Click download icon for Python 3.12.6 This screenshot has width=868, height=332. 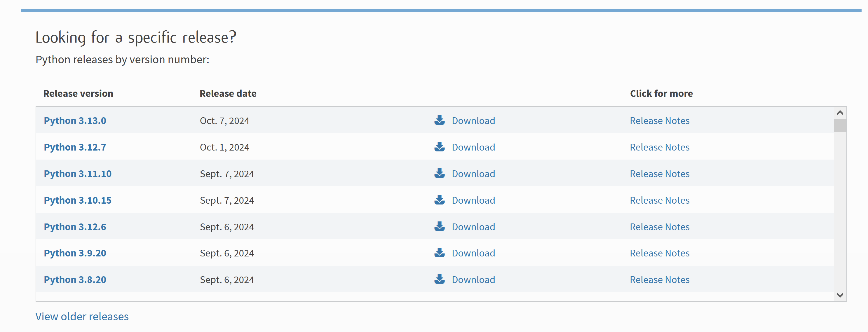(439, 226)
